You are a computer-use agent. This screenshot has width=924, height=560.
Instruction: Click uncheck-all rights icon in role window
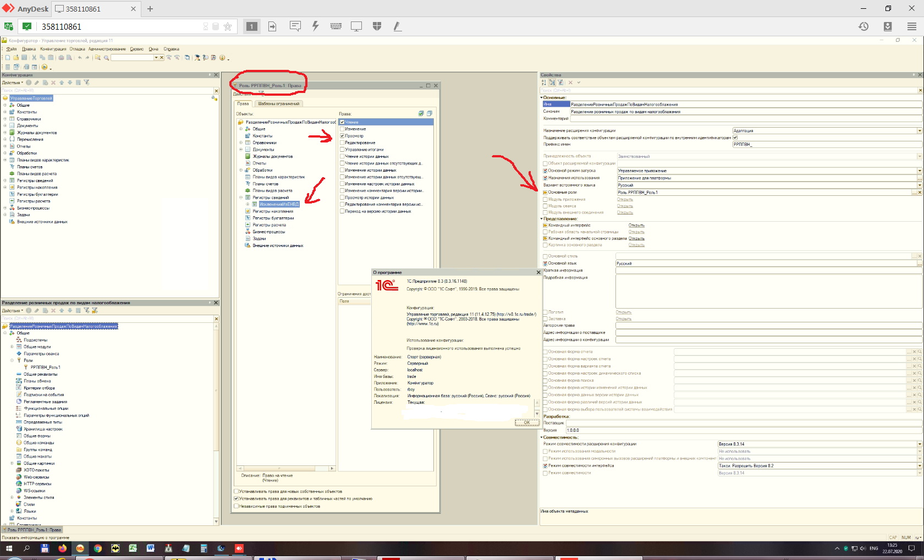pyautogui.click(x=430, y=113)
